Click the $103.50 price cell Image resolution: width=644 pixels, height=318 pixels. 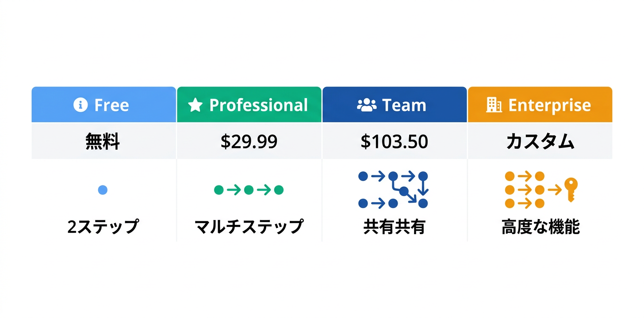coord(394,142)
